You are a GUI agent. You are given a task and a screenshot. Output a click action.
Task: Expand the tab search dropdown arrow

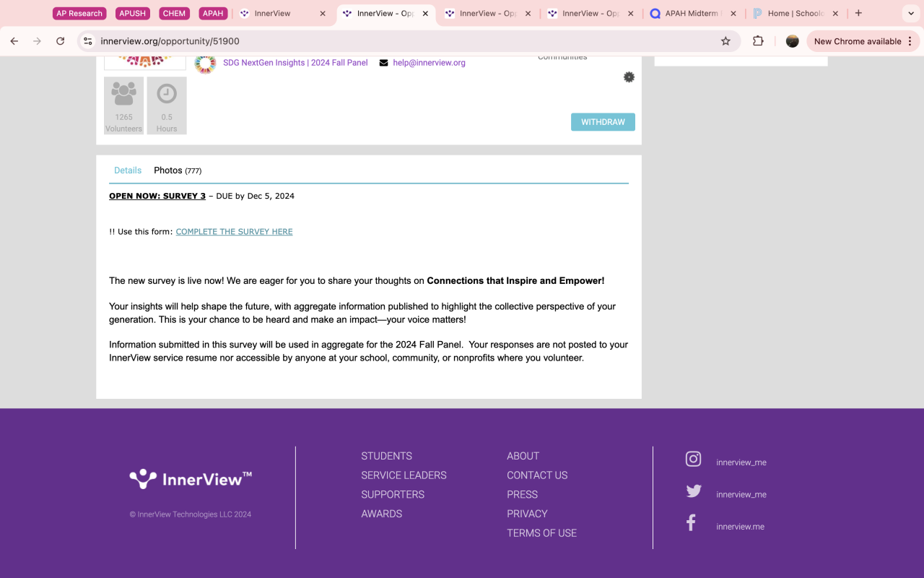pos(910,13)
